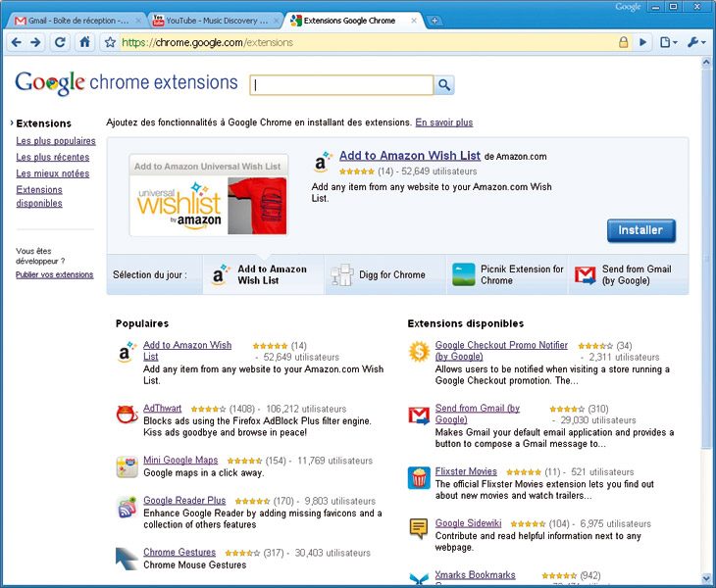Switch to the YouTube Music Discovery tab
The height and width of the screenshot is (588, 716).
214,21
